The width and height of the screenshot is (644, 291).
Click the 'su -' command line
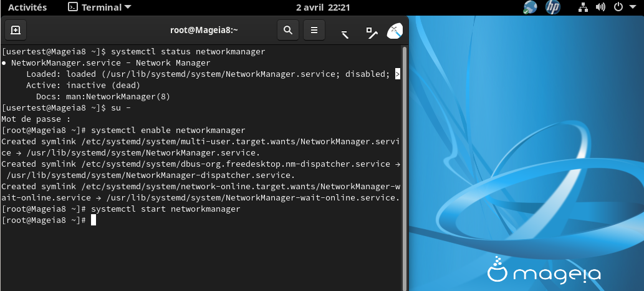click(121, 108)
